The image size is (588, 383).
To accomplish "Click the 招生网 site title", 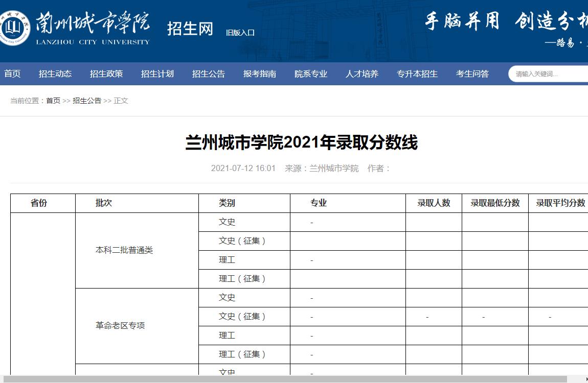I will [x=190, y=29].
